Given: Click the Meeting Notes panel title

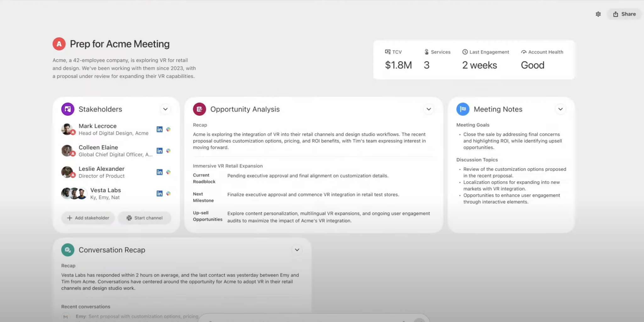Looking at the screenshot, I should [x=498, y=109].
